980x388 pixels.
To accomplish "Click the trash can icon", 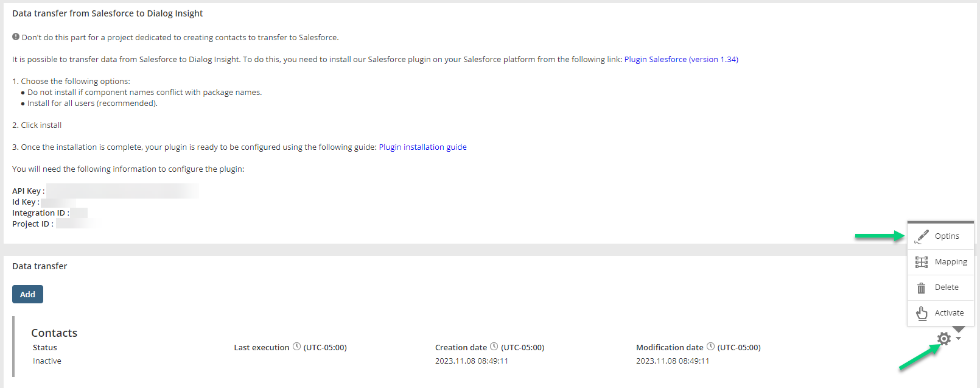I will coord(922,287).
